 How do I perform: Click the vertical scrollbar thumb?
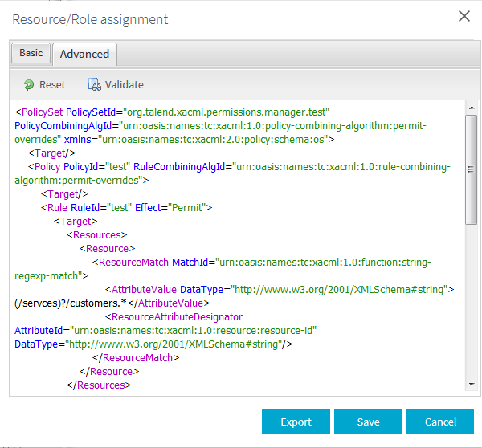tap(472, 169)
